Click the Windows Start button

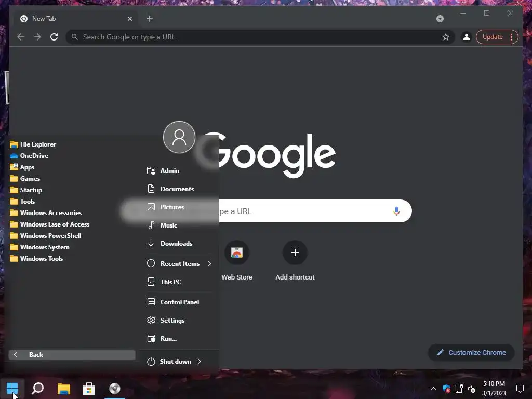pos(12,389)
